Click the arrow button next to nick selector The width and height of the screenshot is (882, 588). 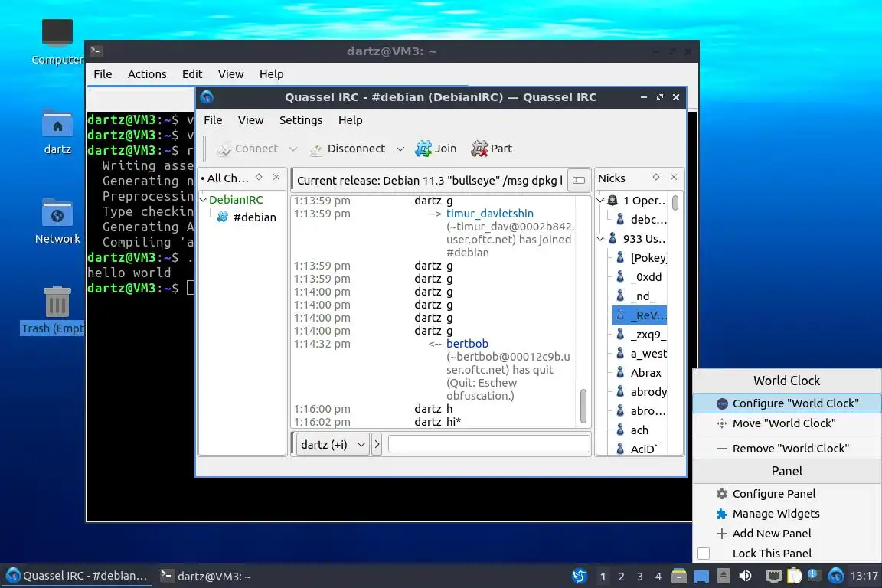click(x=377, y=445)
